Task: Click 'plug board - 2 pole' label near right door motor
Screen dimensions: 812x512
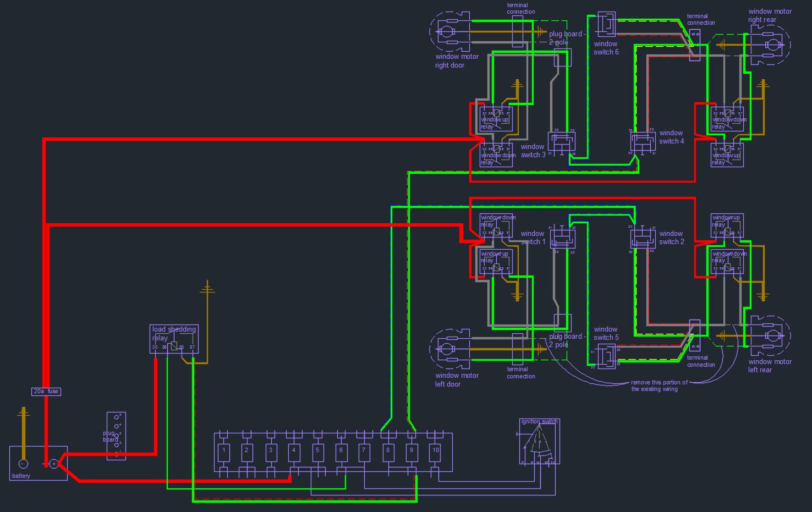Action: [567, 38]
